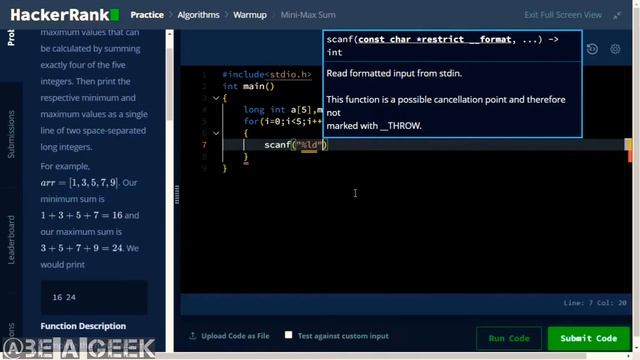Switch to the Submissions side tab
This screenshot has width=640, height=360.
point(11,134)
